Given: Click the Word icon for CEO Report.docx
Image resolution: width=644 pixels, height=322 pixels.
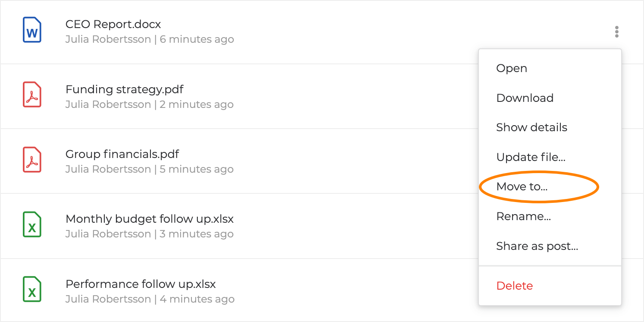Looking at the screenshot, I should (x=32, y=30).
